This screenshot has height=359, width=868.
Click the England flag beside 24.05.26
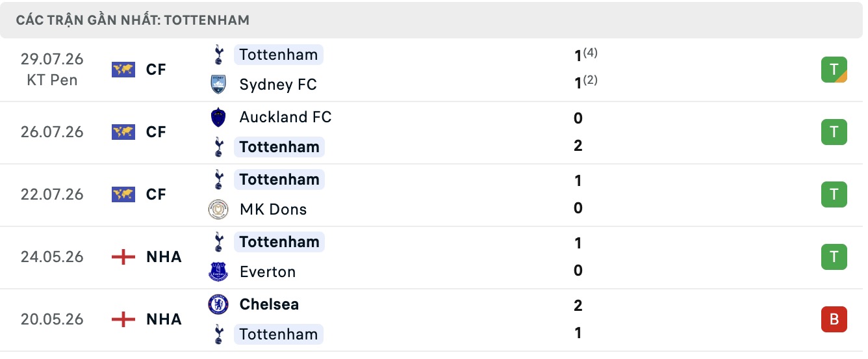[x=123, y=257]
